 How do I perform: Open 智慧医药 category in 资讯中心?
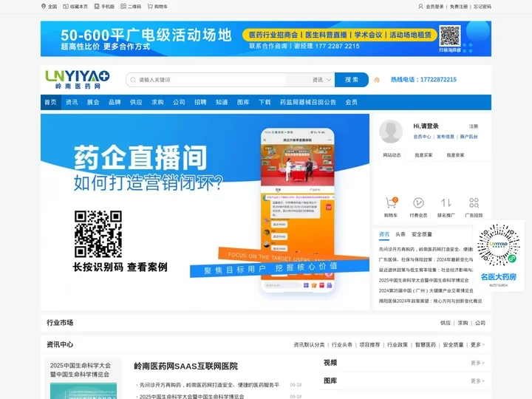(426, 345)
